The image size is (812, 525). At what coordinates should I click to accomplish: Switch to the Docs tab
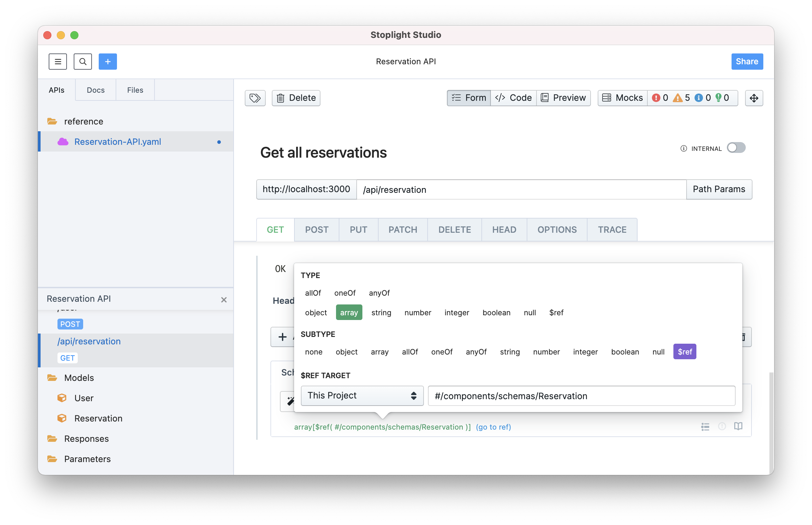[95, 90]
